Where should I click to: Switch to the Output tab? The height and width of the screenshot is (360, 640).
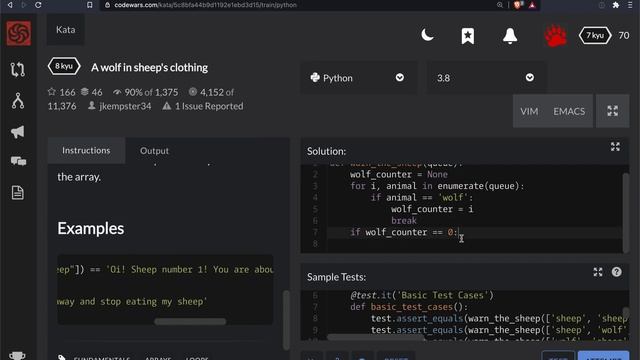(154, 151)
